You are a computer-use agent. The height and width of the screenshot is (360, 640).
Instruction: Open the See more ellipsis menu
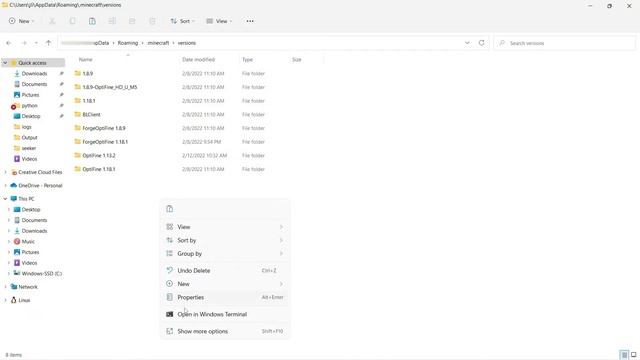pyautogui.click(x=250, y=21)
